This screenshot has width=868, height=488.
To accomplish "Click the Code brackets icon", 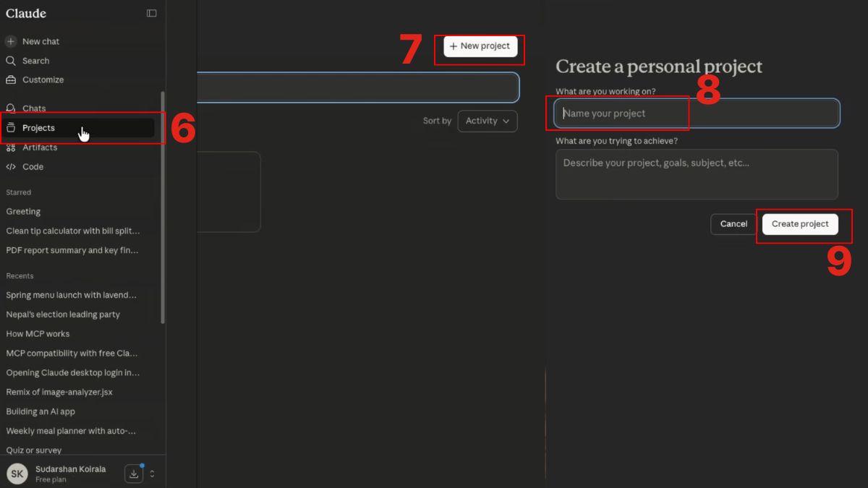I will [x=11, y=167].
